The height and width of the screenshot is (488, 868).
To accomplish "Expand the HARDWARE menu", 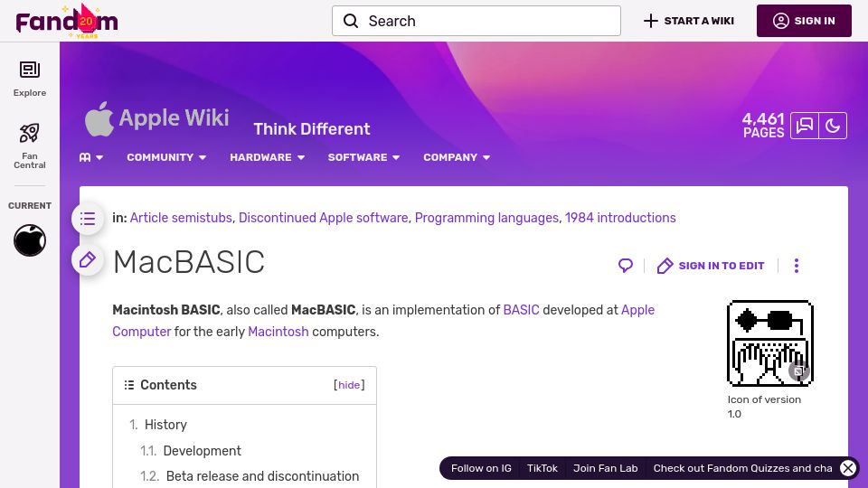I will tap(268, 157).
